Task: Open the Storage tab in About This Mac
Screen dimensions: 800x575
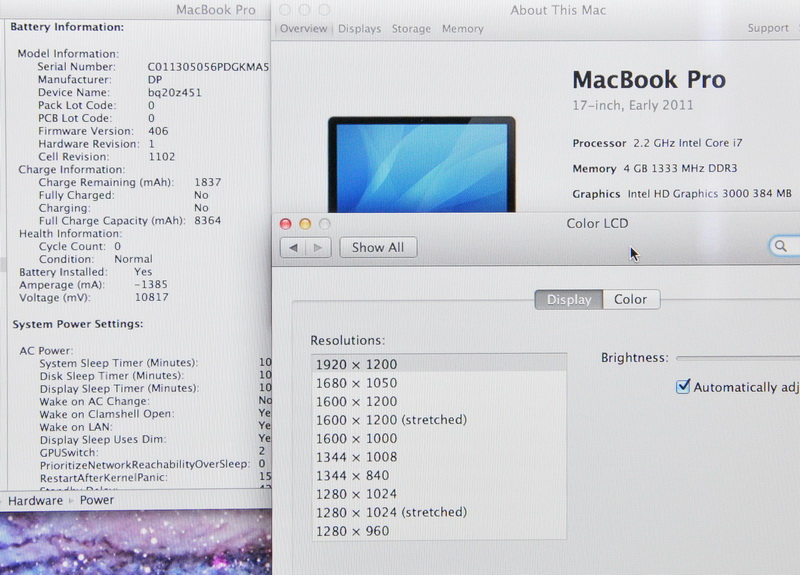Action: click(x=411, y=29)
